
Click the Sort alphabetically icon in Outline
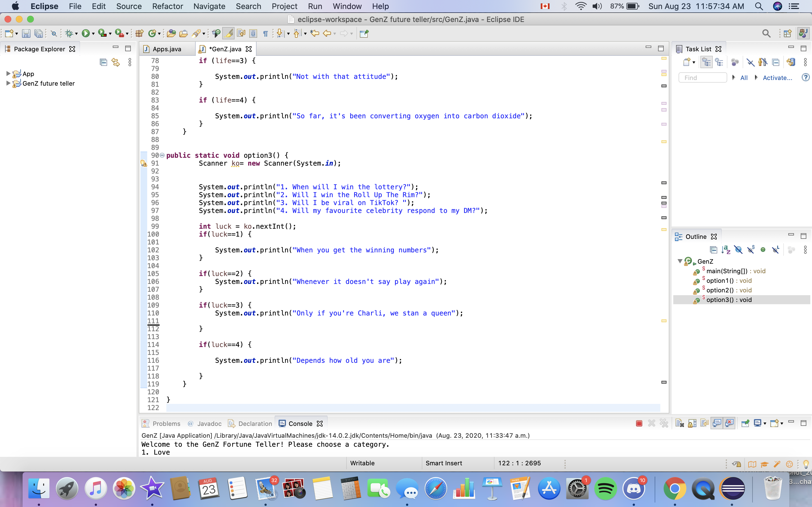pyautogui.click(x=726, y=250)
